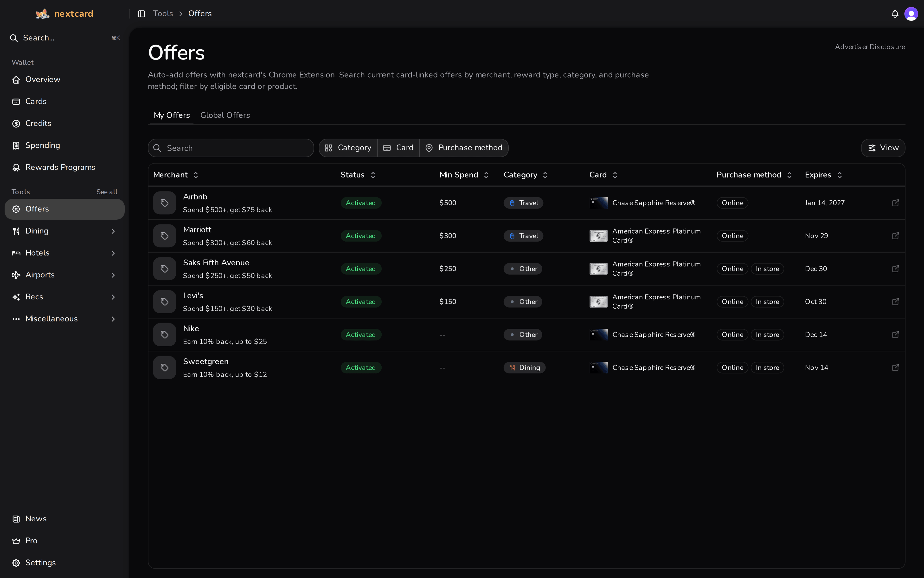The width and height of the screenshot is (924, 578).
Task: Switch to the Global Offers tab
Action: pos(225,115)
